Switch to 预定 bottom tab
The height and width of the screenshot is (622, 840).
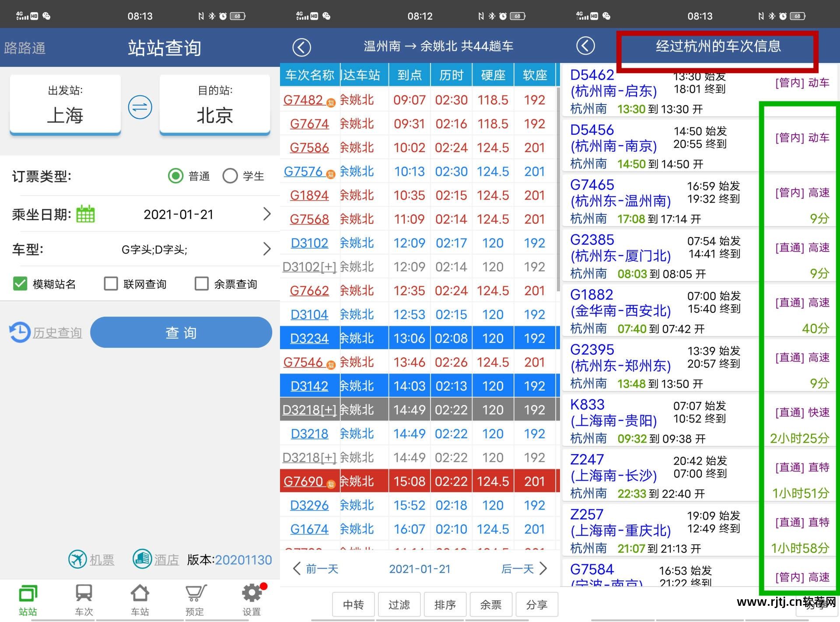coord(195,600)
